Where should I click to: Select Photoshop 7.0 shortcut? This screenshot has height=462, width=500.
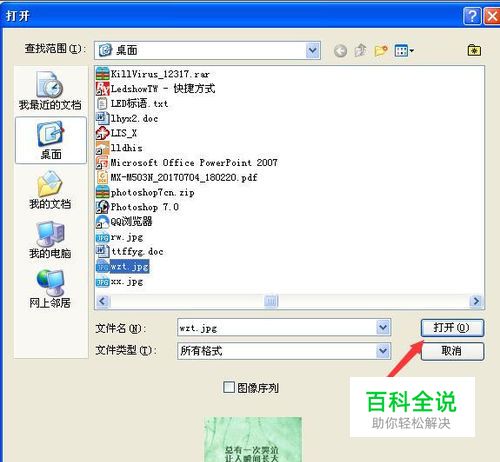[x=137, y=207]
